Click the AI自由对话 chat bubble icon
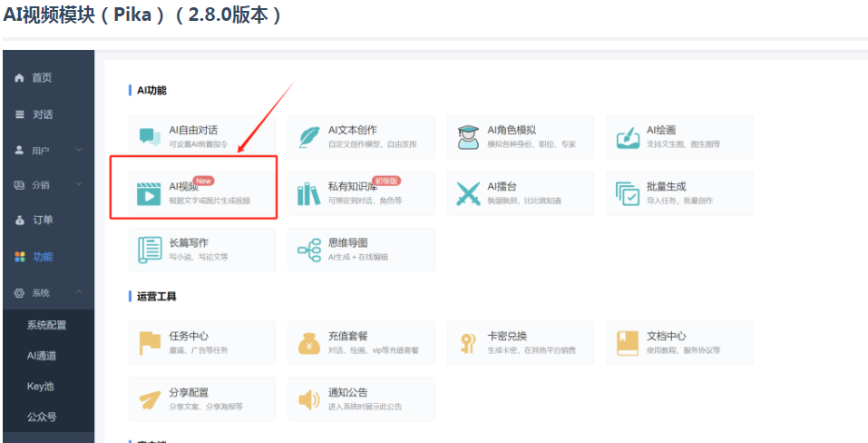This screenshot has height=443, width=868. tap(150, 136)
